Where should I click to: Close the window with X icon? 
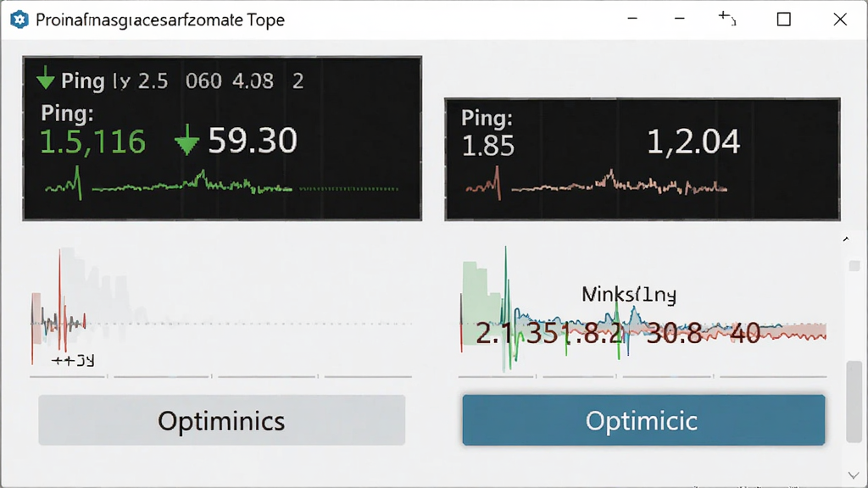tap(840, 19)
